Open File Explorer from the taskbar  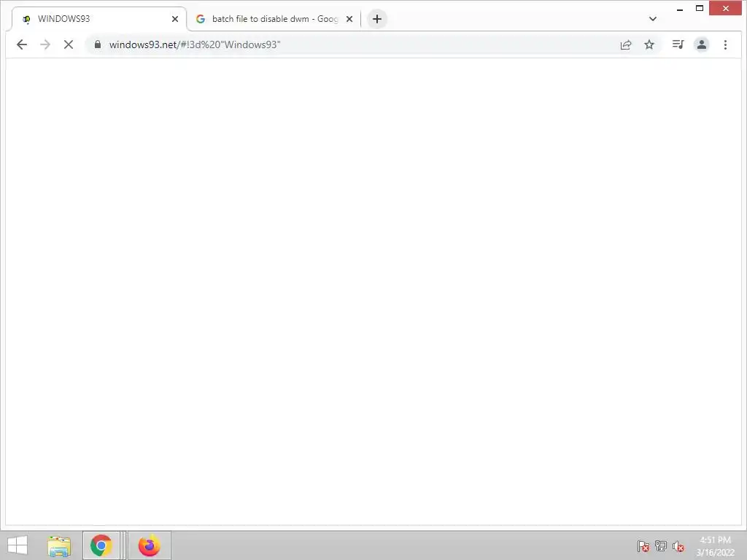[x=59, y=545]
